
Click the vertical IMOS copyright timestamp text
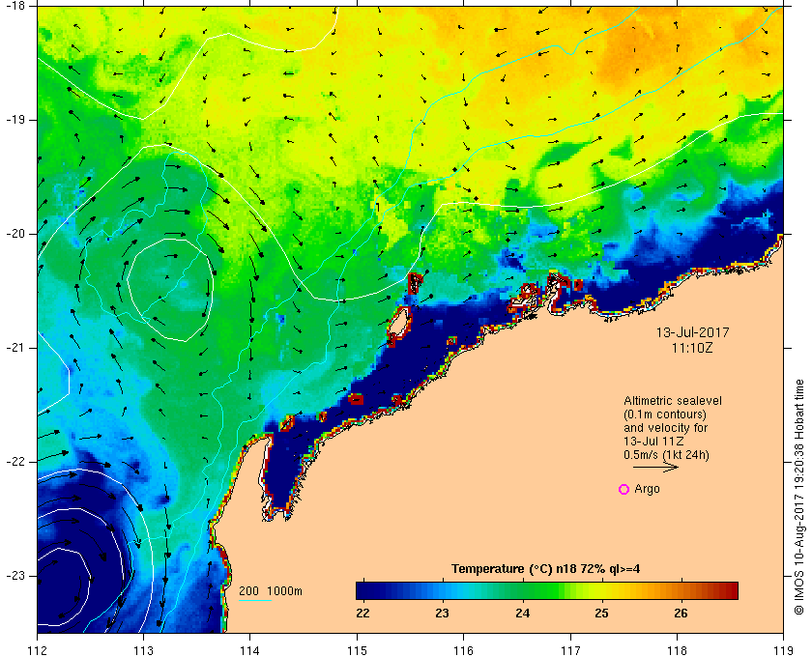point(799,497)
